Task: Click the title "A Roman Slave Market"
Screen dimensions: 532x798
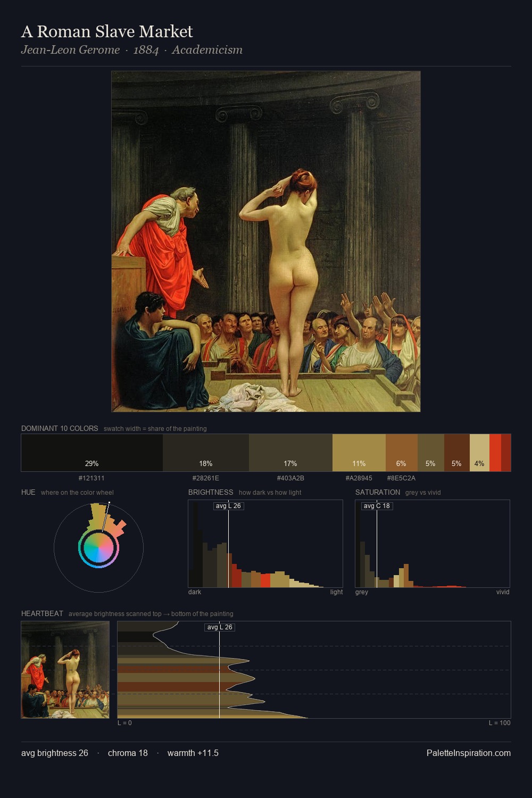Action: click(x=107, y=31)
